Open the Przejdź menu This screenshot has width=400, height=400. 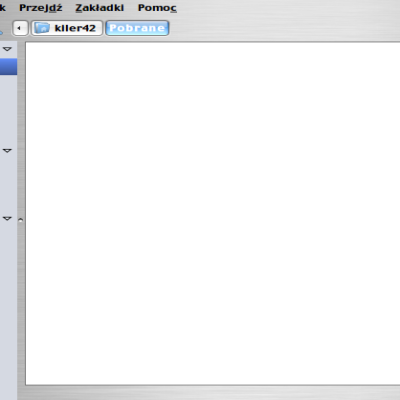[41, 8]
